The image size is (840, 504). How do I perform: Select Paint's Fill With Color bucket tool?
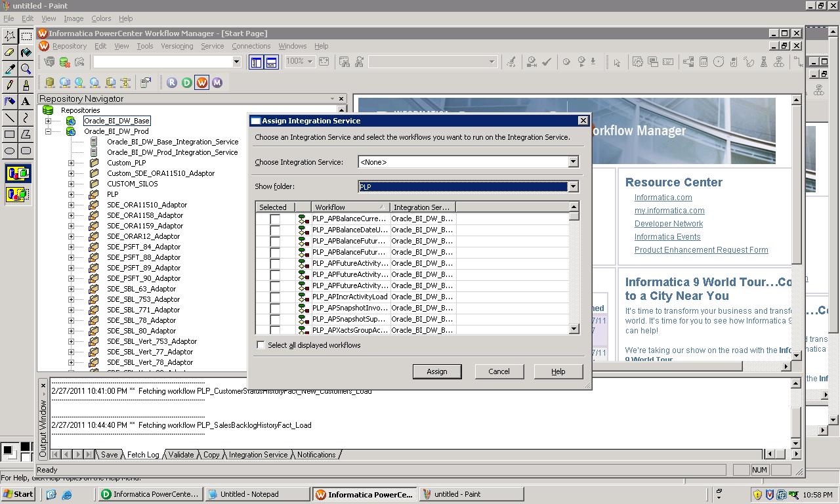pos(26,52)
